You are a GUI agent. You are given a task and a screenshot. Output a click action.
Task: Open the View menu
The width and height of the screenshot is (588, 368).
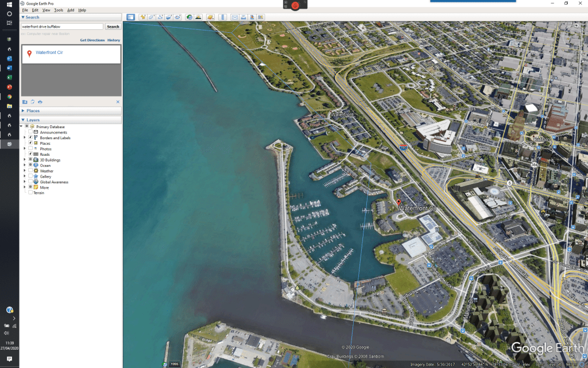click(x=46, y=10)
